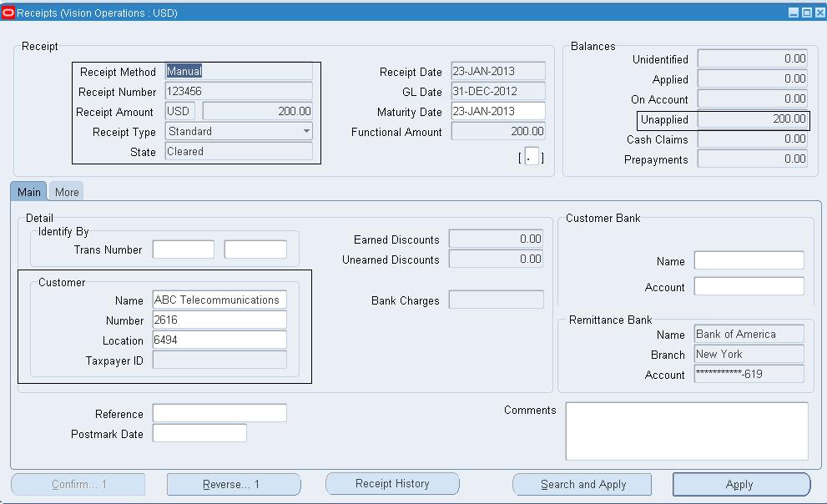This screenshot has width=827, height=504.
Task: Click the Customer Bank Account field
Action: click(747, 287)
